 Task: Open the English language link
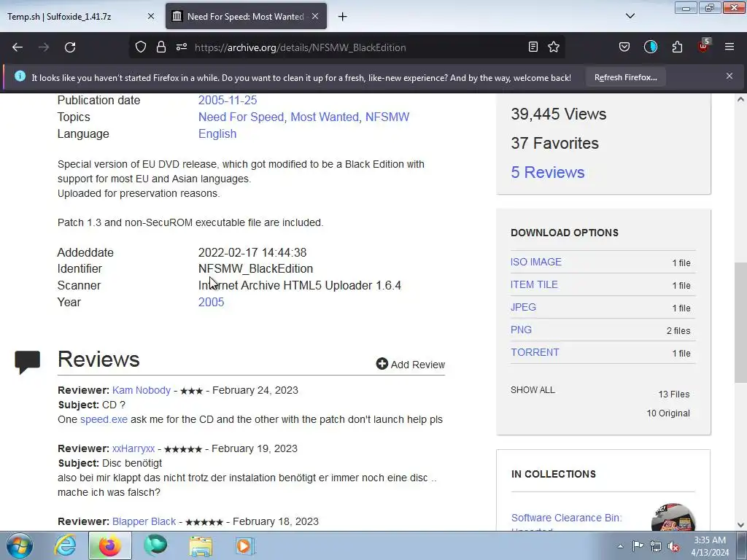click(217, 134)
